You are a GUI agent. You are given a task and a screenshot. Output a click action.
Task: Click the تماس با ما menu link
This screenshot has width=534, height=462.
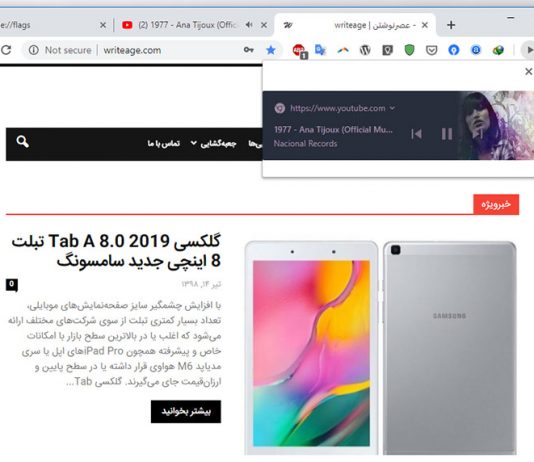(164, 143)
